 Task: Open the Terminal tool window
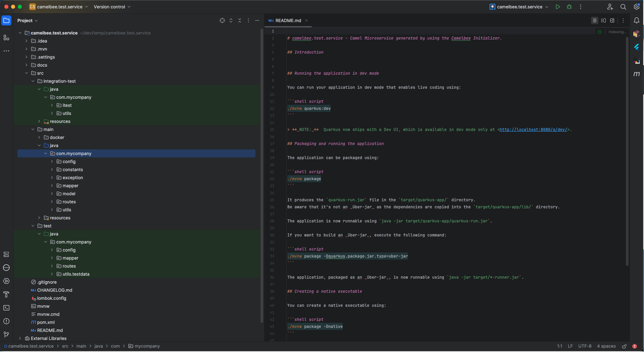[6, 308]
